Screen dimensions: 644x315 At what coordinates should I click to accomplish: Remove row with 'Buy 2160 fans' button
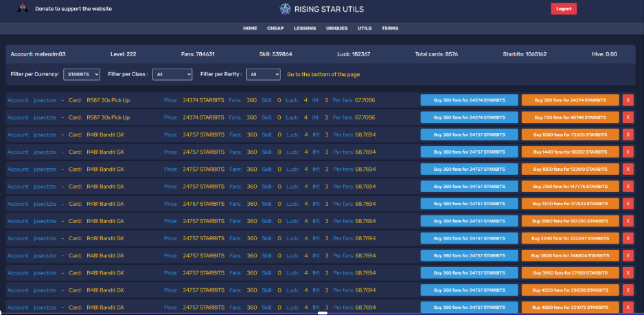point(628,187)
